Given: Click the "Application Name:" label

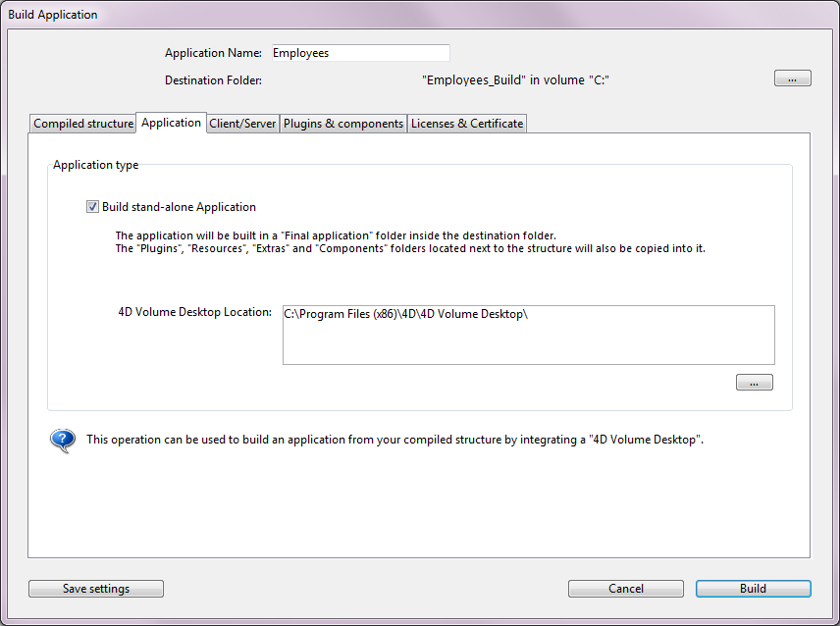Looking at the screenshot, I should (x=213, y=53).
